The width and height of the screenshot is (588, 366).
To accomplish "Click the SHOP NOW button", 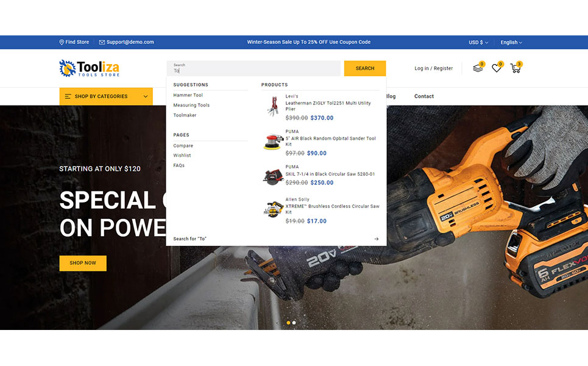I will pos(83,263).
